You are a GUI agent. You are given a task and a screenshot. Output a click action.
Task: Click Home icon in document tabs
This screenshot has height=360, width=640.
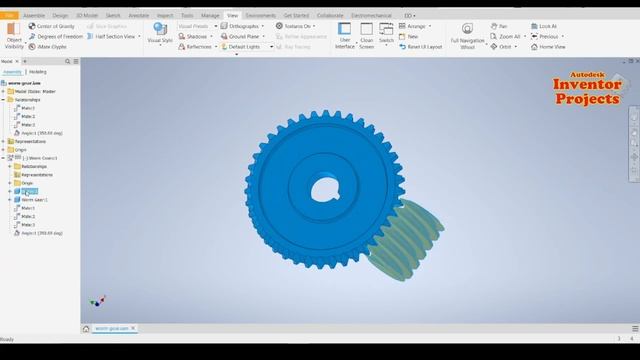(86, 329)
